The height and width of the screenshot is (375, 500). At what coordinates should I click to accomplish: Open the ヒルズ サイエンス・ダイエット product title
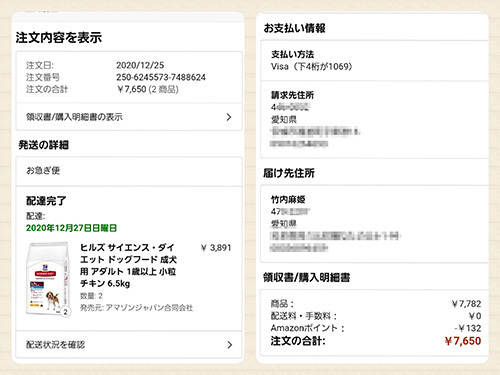point(128,265)
